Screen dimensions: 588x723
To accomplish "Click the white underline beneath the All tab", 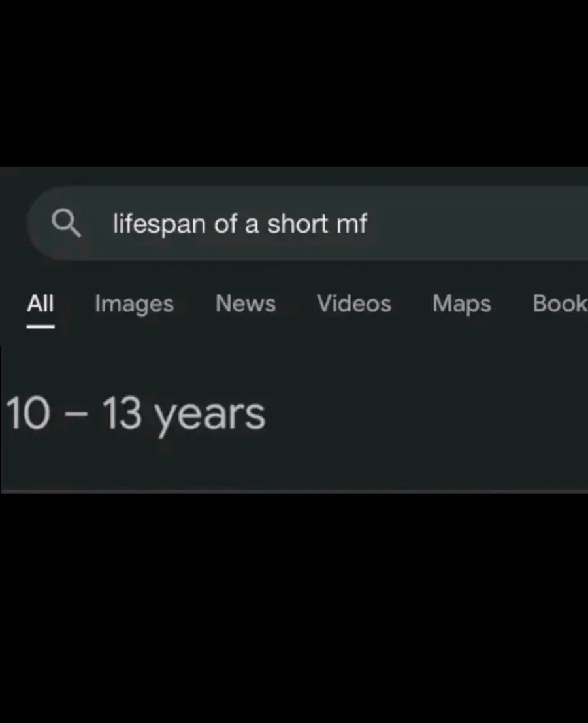I will coord(41,325).
